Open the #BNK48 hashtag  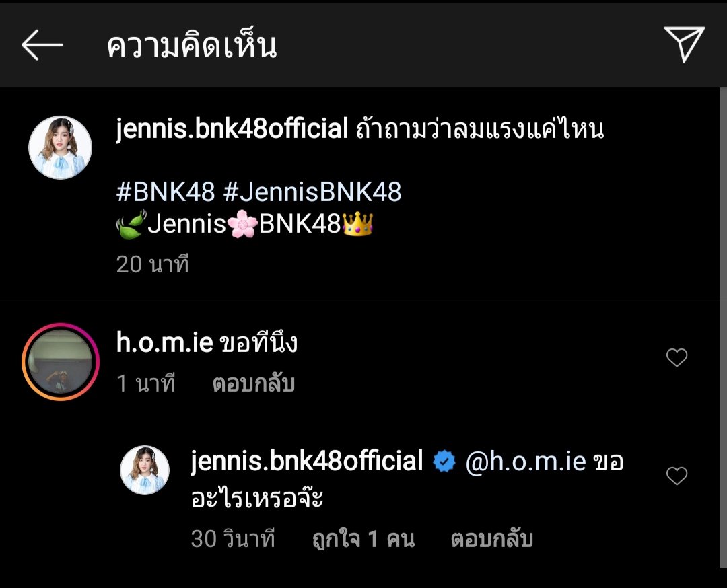(166, 192)
